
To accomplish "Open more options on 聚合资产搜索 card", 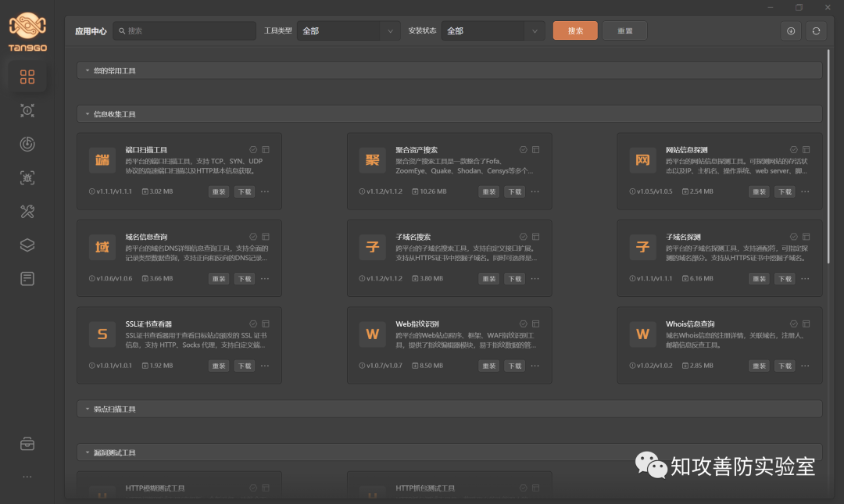I will click(x=535, y=191).
